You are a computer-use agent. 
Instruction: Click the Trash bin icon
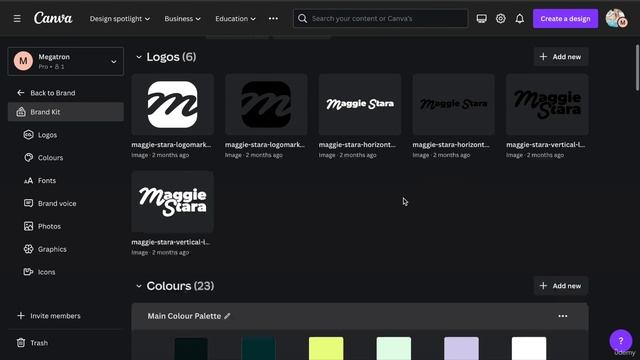point(21,343)
